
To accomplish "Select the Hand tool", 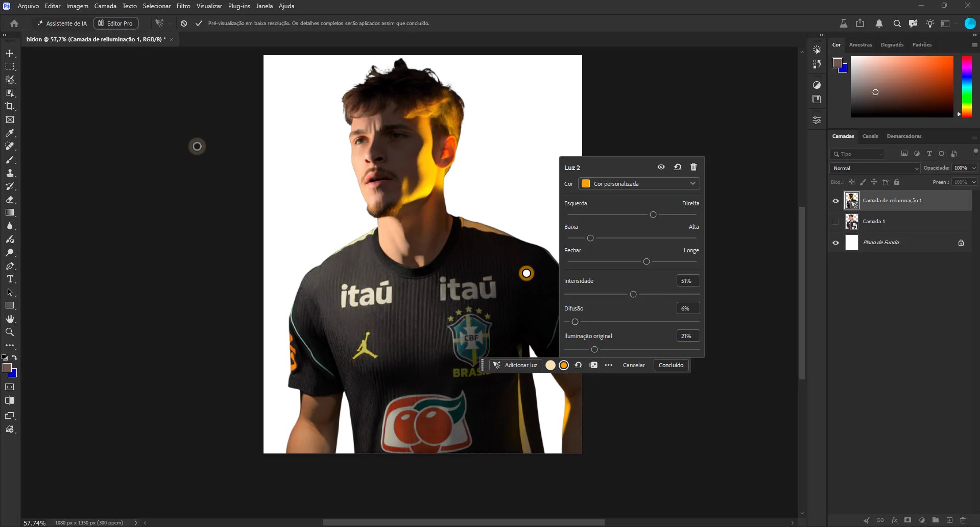I will pyautogui.click(x=10, y=319).
